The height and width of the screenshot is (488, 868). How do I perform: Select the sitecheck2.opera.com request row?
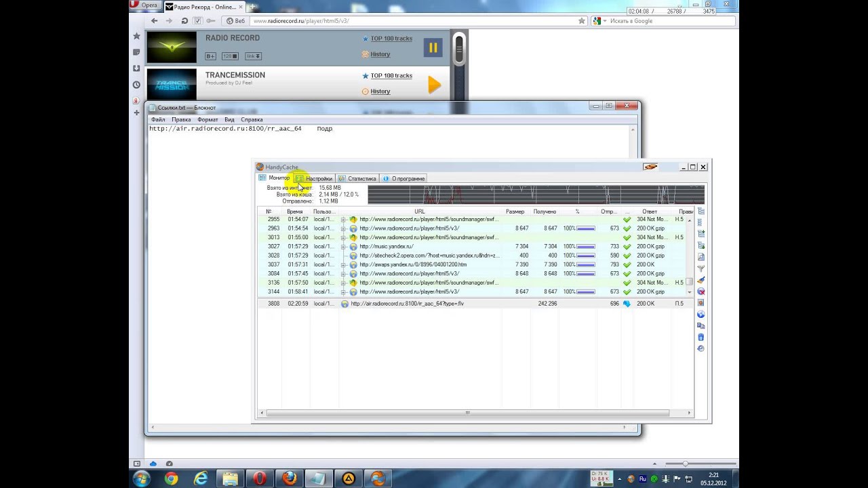472,256
